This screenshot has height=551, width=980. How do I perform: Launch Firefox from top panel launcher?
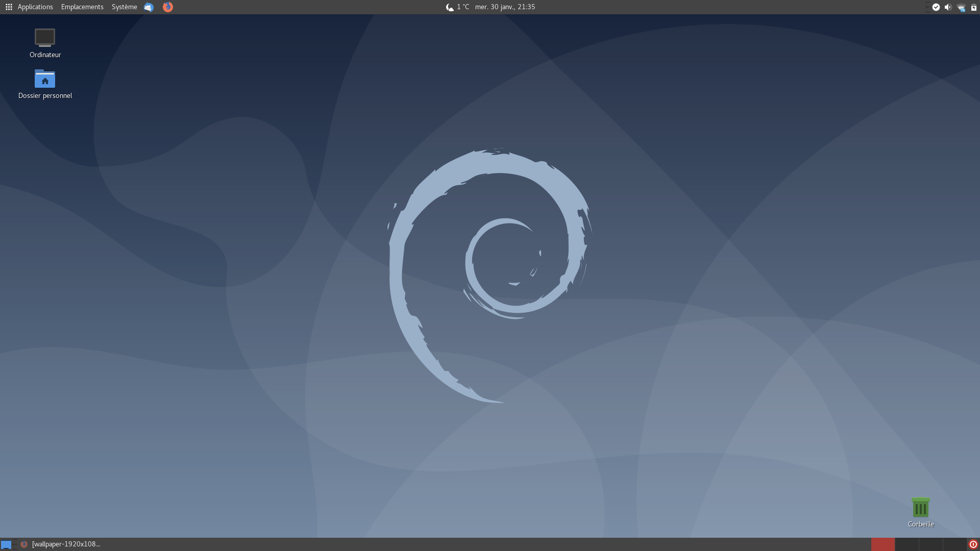(x=167, y=7)
